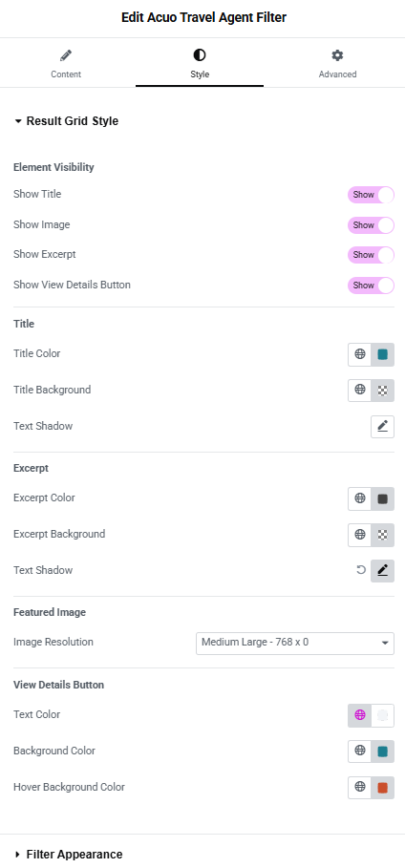Toggle the Show Excerpt switch
Image resolution: width=405 pixels, height=868 pixels.
tap(371, 255)
